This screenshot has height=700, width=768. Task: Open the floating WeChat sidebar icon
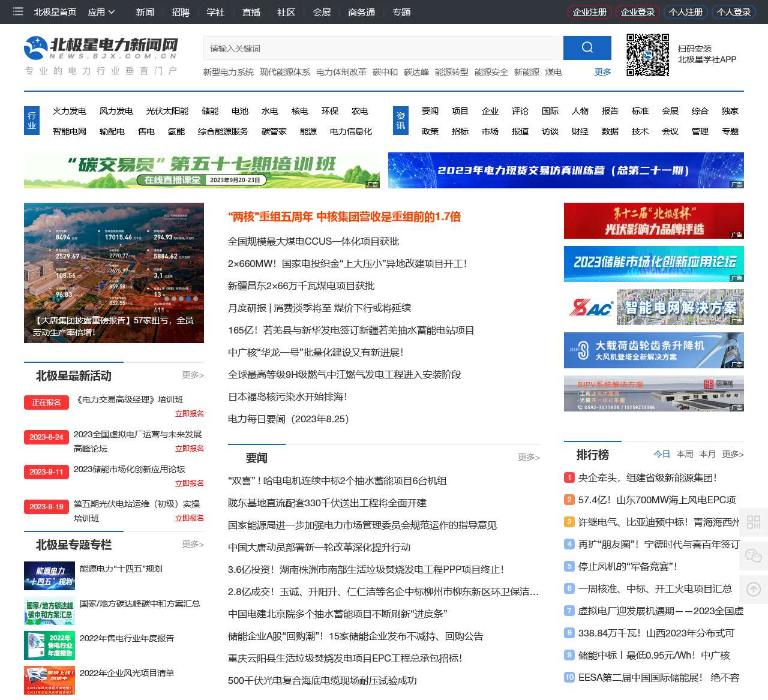point(754,555)
